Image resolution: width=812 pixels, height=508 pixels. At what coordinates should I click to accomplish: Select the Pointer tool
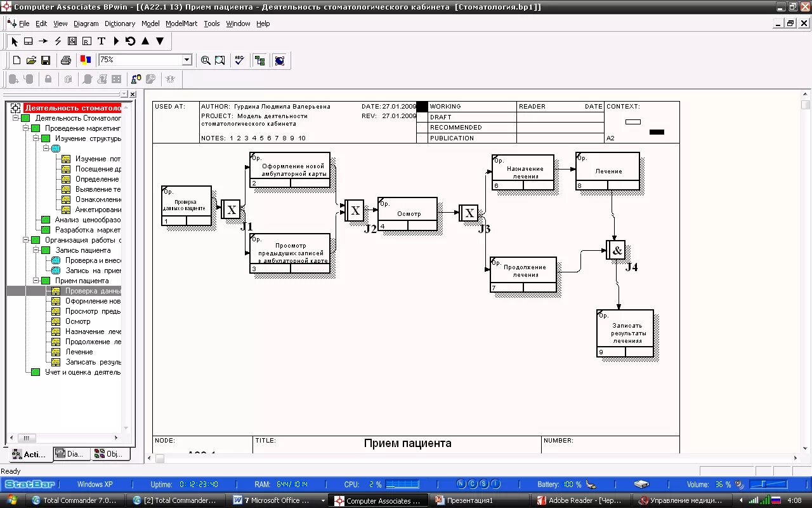pyautogui.click(x=15, y=41)
